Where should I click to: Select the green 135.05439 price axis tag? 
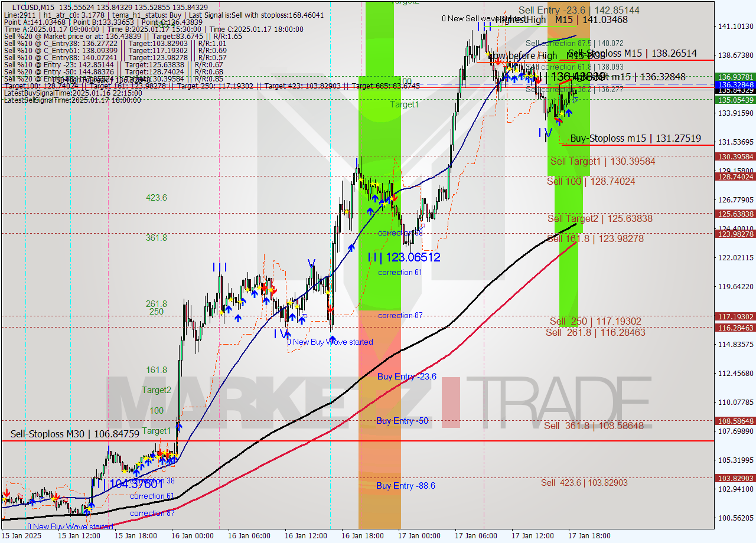[x=735, y=100]
